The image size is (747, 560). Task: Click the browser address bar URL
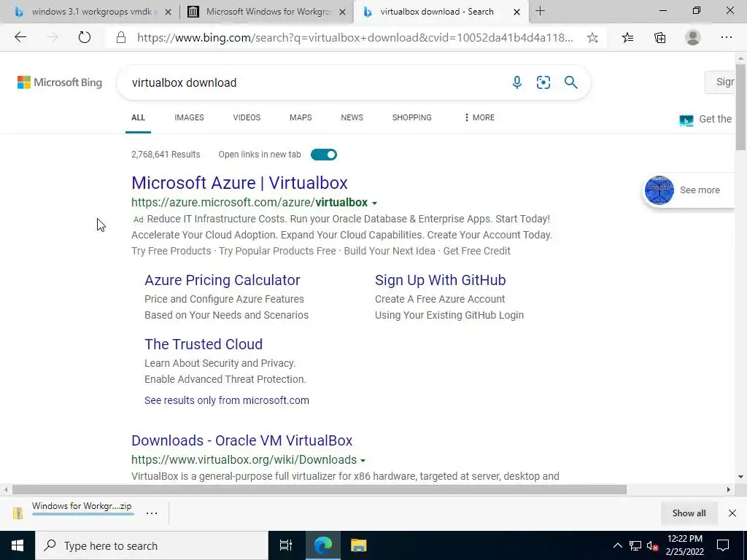click(x=355, y=38)
